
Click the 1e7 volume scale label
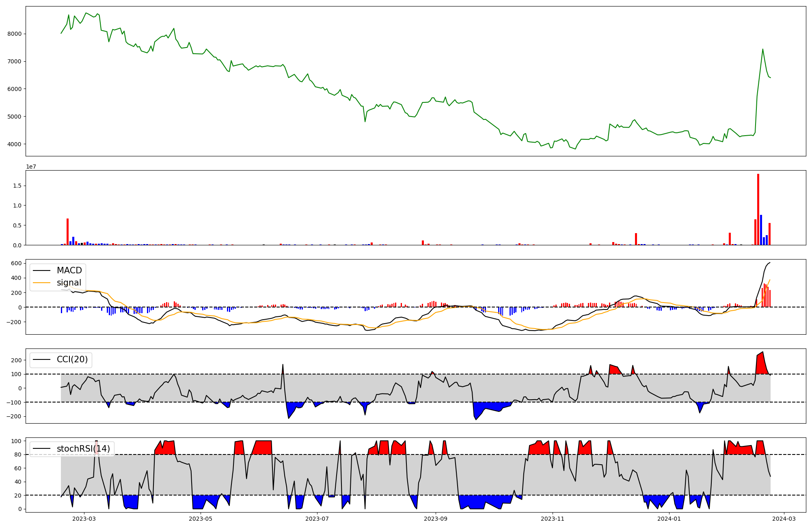tap(31, 167)
